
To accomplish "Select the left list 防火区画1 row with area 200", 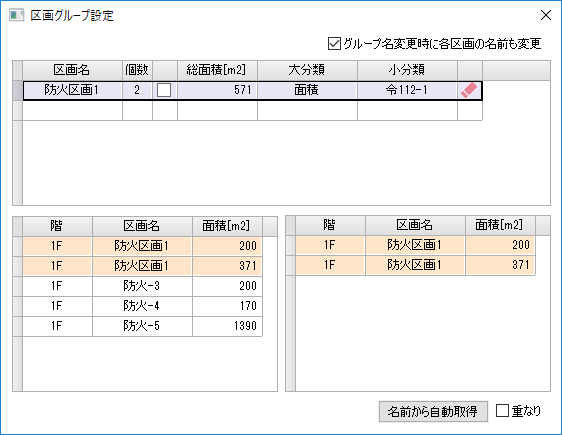I will pos(142,246).
